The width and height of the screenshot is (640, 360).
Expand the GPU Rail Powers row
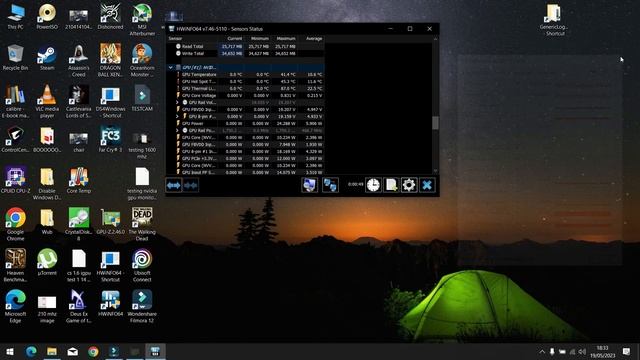(177, 131)
